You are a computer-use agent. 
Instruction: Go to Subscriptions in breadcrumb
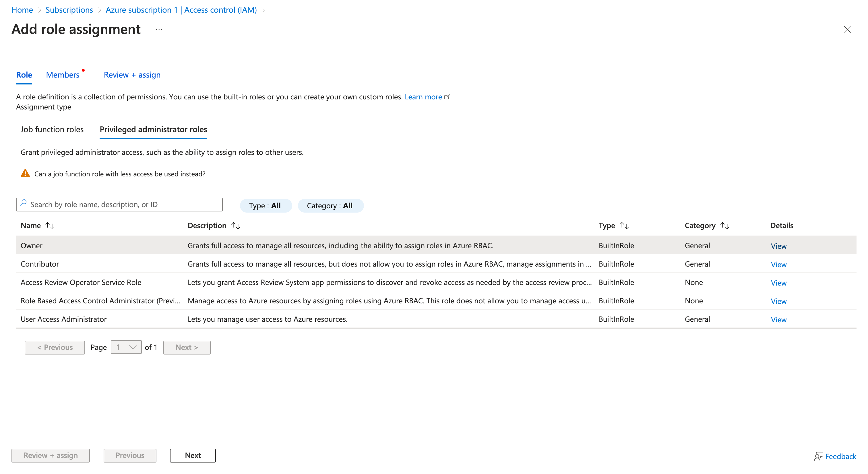[x=69, y=10]
